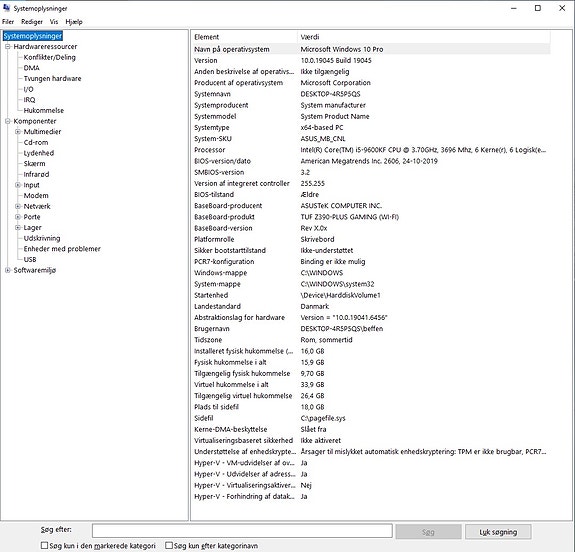This screenshot has height=552, width=575.
Task: Expand the Lager node
Action: point(18,227)
